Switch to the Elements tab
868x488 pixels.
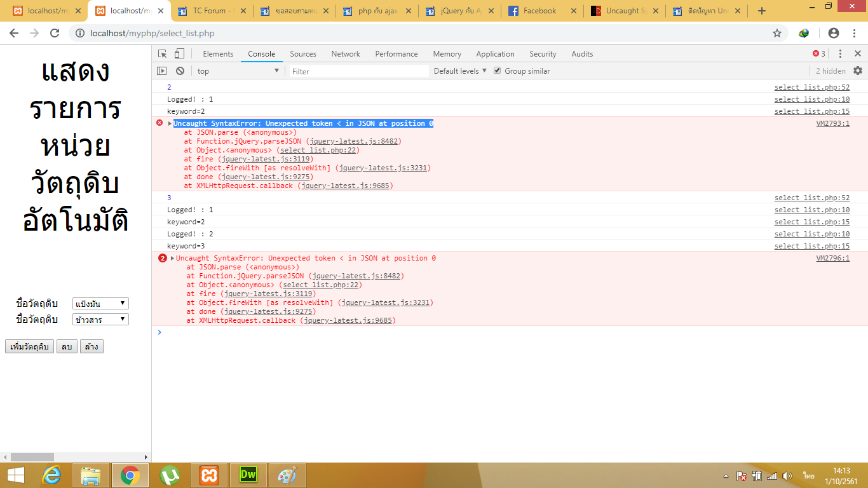coord(218,54)
